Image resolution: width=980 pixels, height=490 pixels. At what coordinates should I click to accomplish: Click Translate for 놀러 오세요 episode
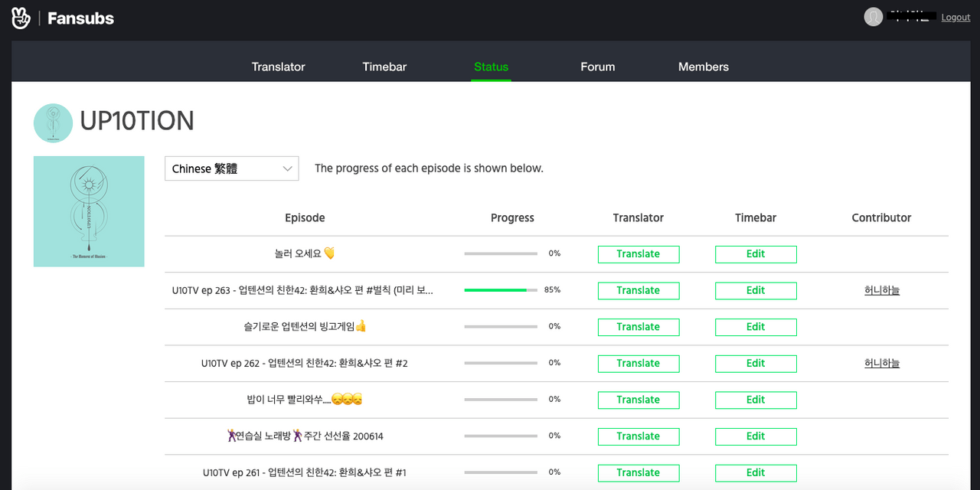click(639, 254)
